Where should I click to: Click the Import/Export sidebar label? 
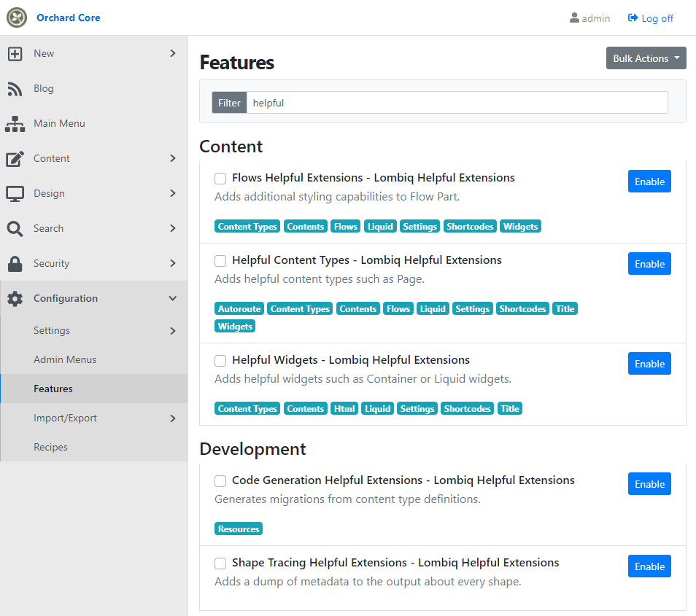pos(65,418)
